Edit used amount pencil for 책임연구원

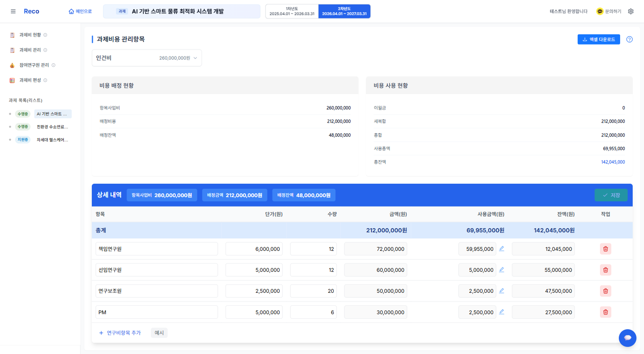[x=501, y=248]
